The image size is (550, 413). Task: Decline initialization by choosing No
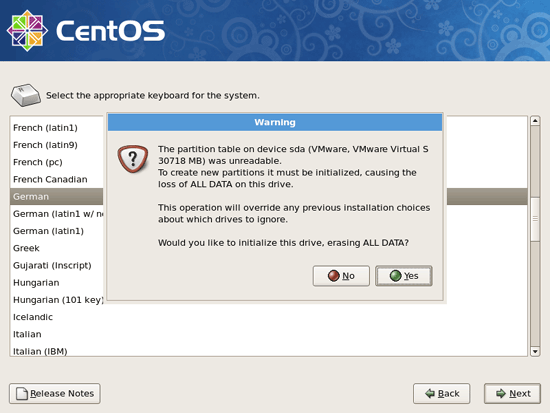pyautogui.click(x=341, y=276)
